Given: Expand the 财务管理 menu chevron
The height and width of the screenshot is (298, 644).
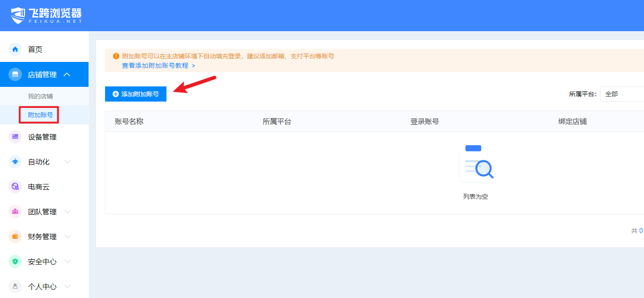Looking at the screenshot, I should tap(68, 237).
